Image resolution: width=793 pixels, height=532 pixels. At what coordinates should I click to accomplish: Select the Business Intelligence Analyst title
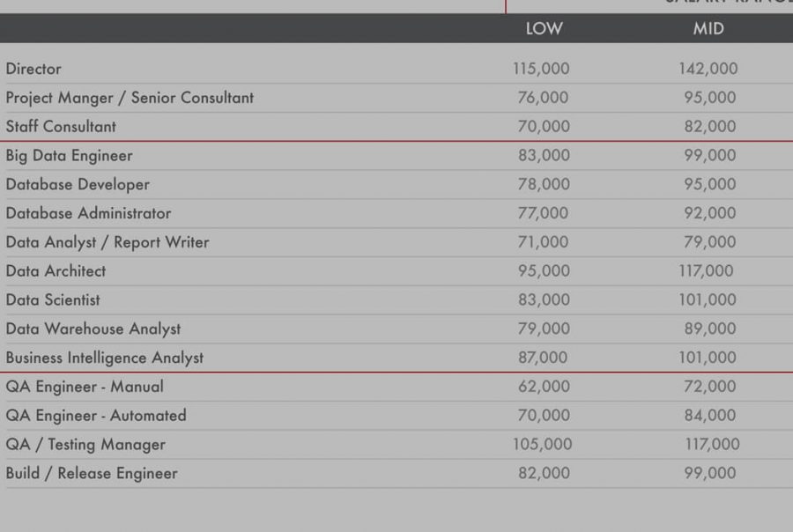click(104, 358)
